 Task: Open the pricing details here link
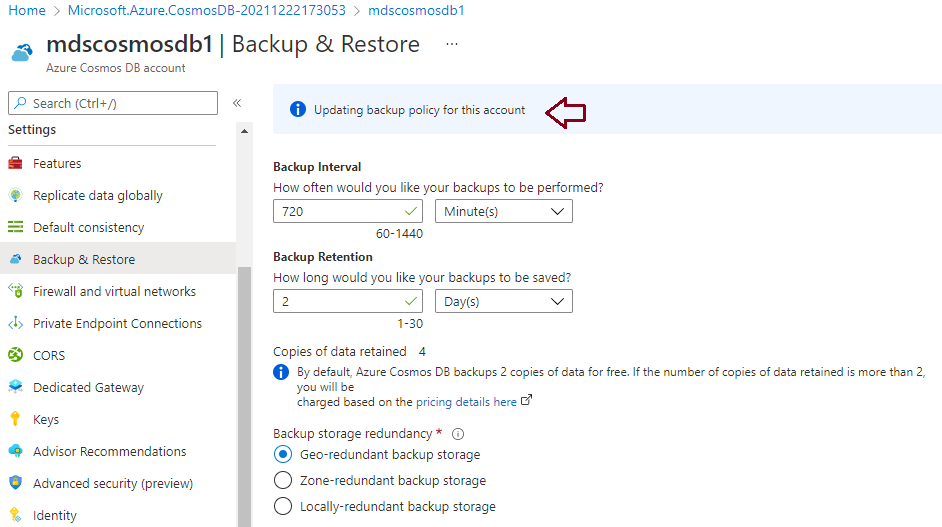[x=466, y=402]
